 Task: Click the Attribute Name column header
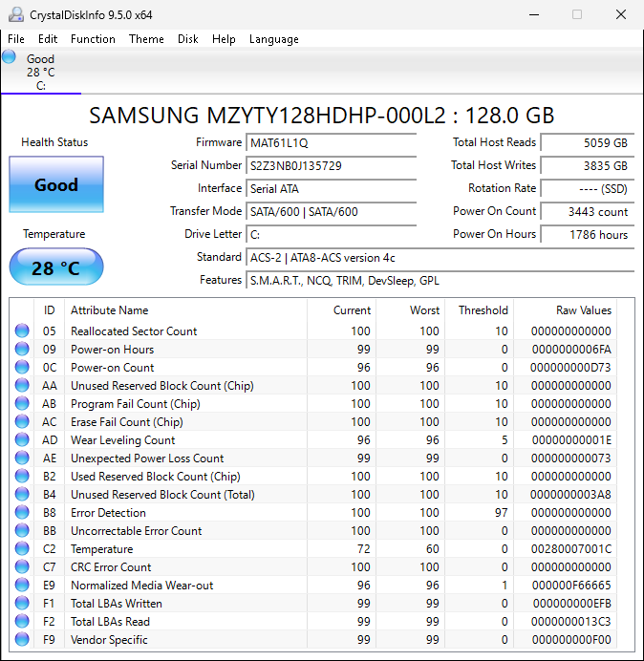(x=185, y=310)
